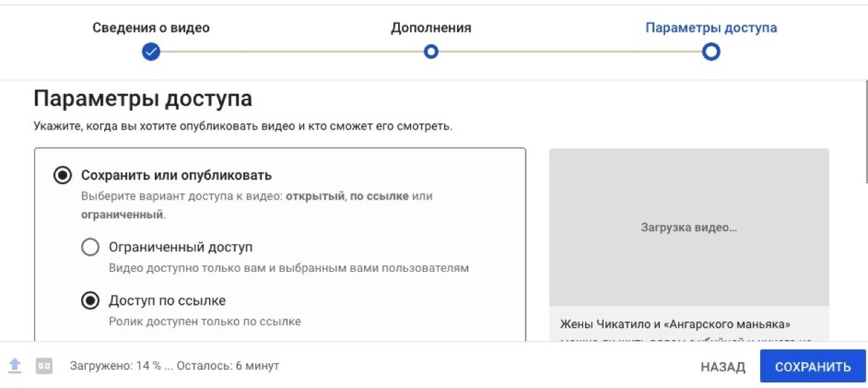Click the СОХРАНИТЬ button
Image resolution: width=868 pixels, height=388 pixels.
pyautogui.click(x=812, y=366)
